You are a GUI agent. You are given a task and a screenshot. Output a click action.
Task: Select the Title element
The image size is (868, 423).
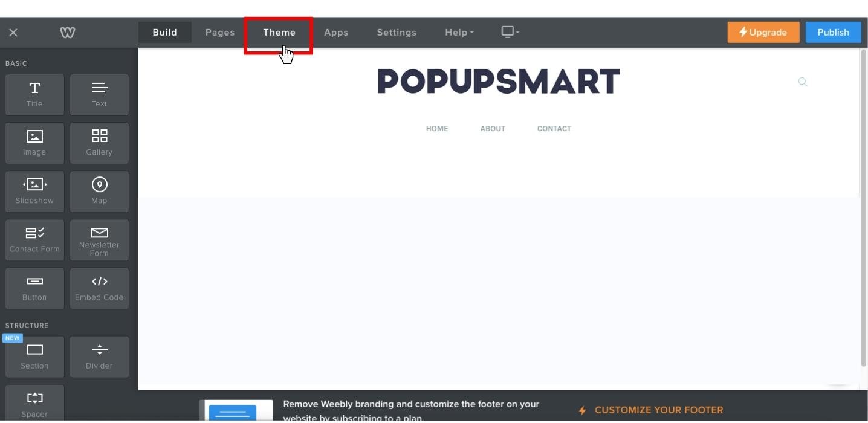34,95
